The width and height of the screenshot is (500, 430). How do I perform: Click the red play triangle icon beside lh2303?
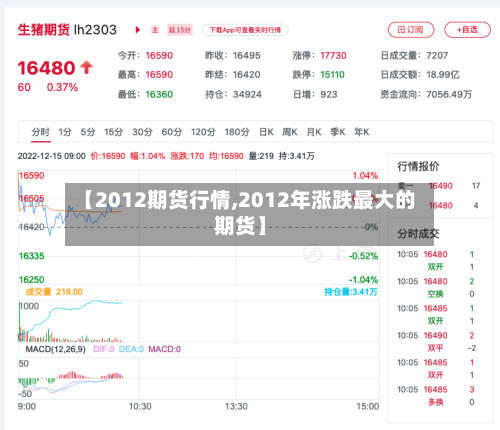click(x=138, y=30)
